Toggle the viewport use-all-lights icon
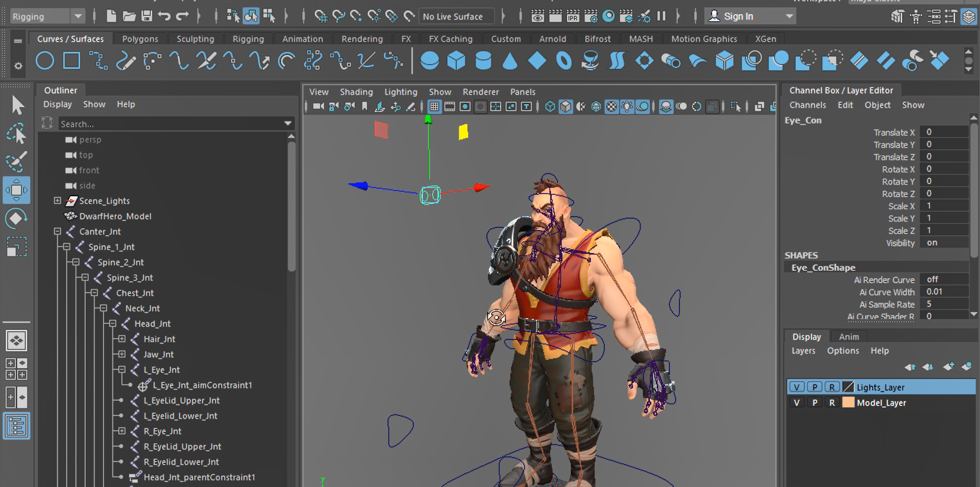 627,107
